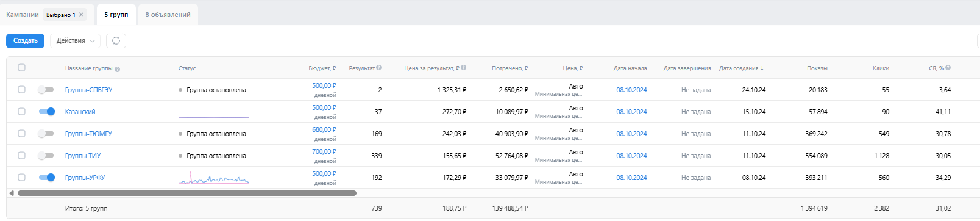This screenshot has width=980, height=221.
Task: Edit the 500,00 ₽ budget of Казанский
Action: pos(324,107)
